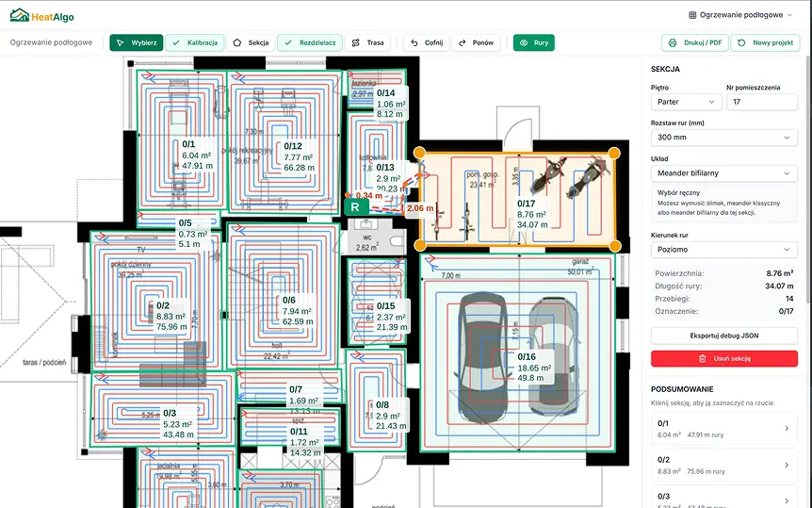Open the Układ Meander bifilarny dropdown
This screenshot has width=812, height=508.
click(723, 173)
